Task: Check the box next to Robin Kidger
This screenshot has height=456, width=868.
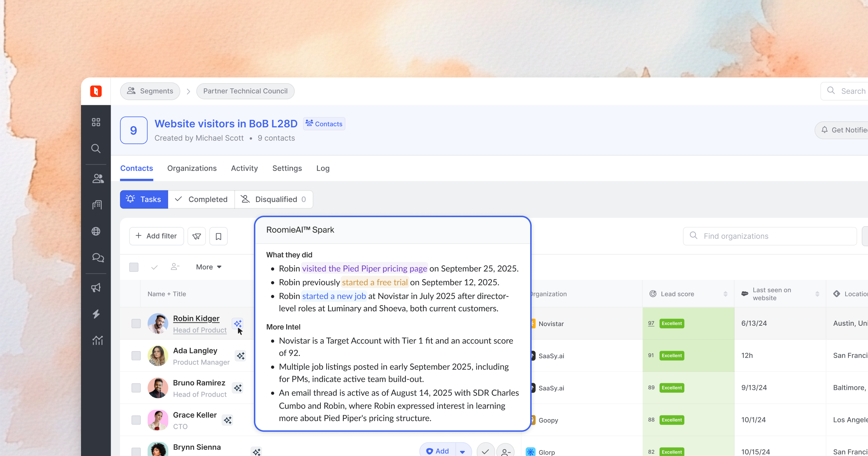Action: click(x=136, y=324)
